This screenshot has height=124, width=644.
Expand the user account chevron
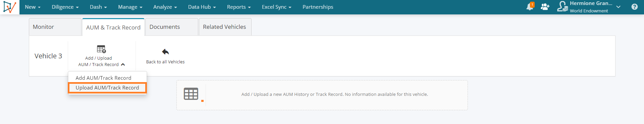pyautogui.click(x=618, y=7)
